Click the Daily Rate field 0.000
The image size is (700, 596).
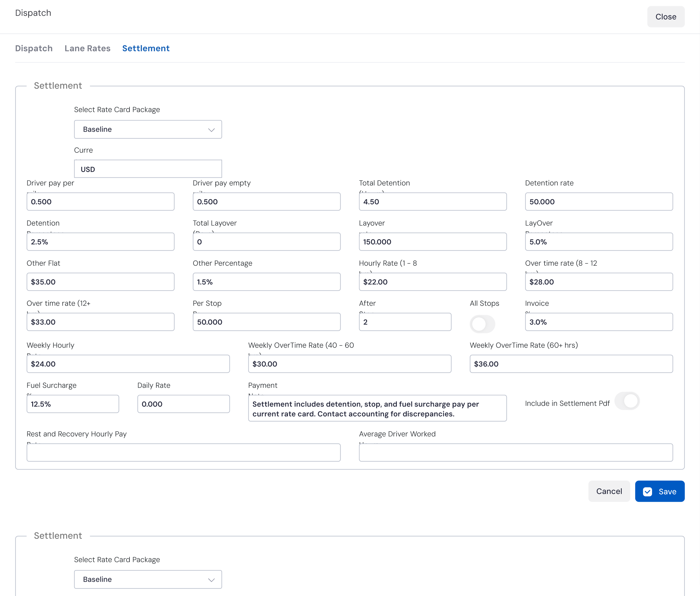183,404
